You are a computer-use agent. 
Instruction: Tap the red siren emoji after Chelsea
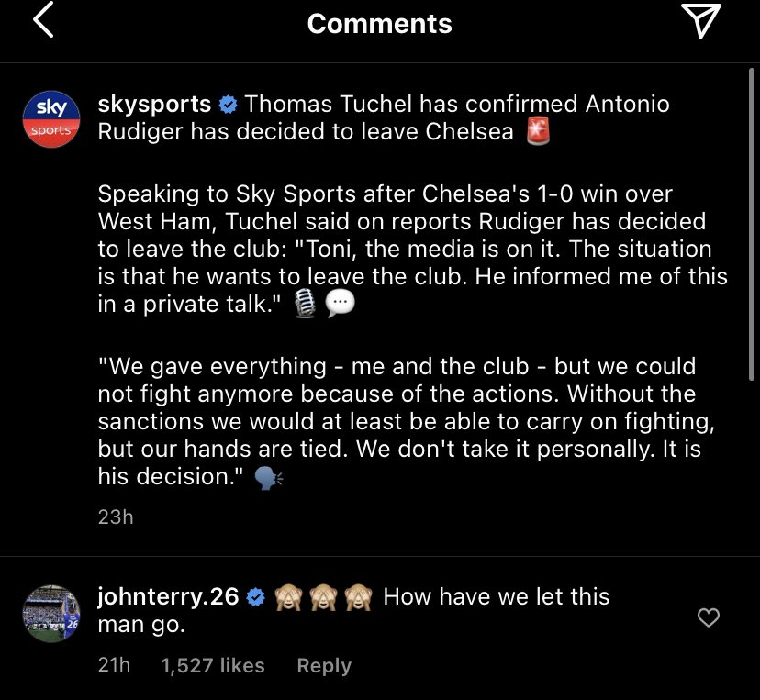[538, 132]
